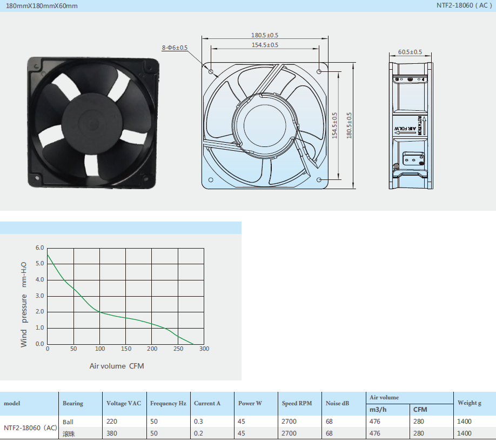Click the '3.0' tick on pressure axis
Screen dimensions: 496x448
tap(39, 296)
